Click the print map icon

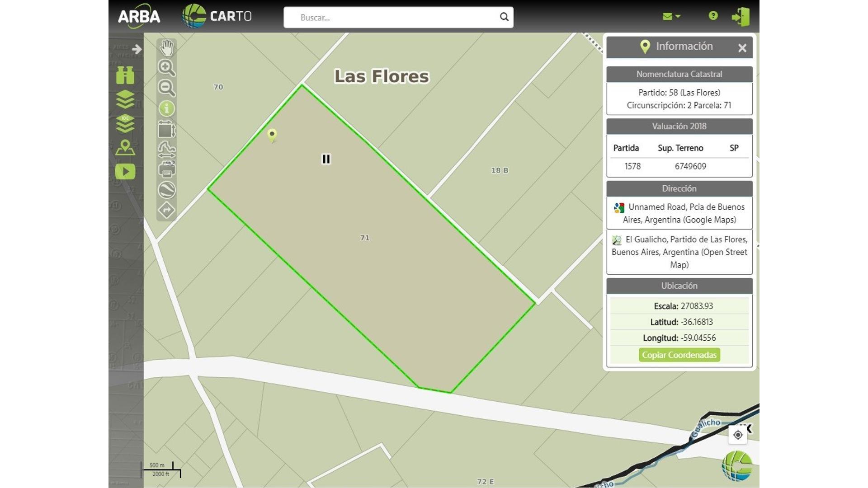click(166, 170)
